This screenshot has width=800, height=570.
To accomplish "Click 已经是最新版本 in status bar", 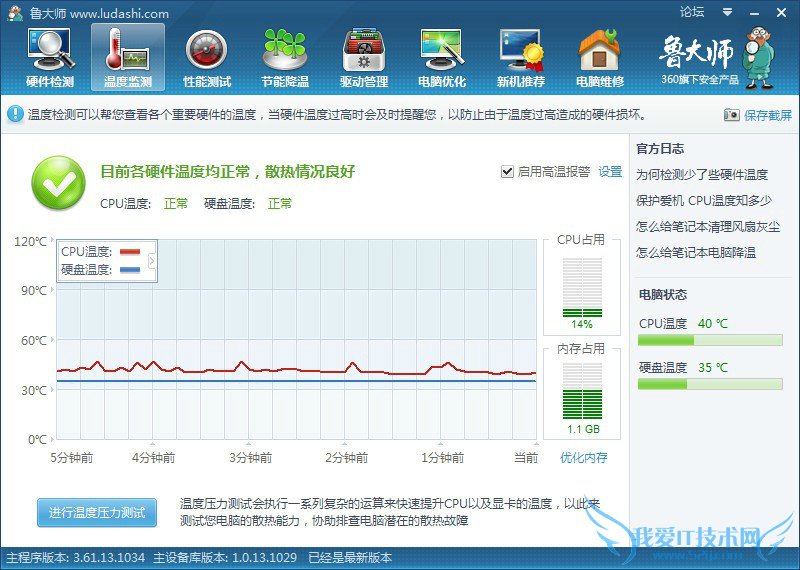I will pos(350,558).
